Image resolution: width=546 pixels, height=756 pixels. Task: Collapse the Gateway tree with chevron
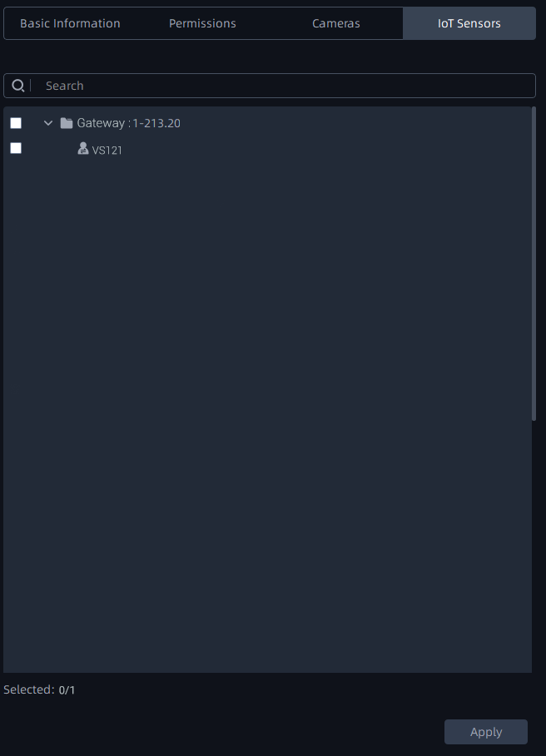click(x=48, y=123)
